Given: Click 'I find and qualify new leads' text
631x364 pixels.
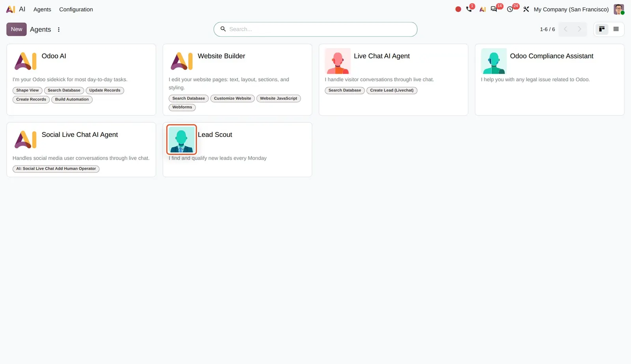Looking at the screenshot, I should coord(218,158).
